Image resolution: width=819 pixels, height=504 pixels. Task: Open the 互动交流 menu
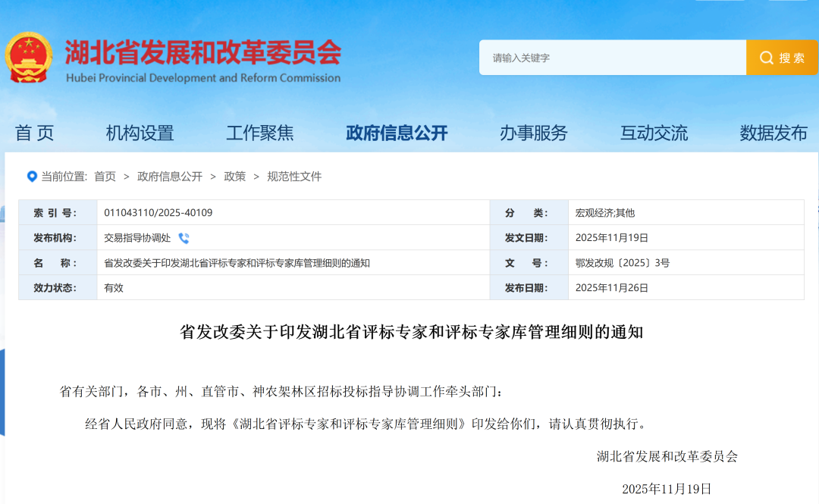654,132
